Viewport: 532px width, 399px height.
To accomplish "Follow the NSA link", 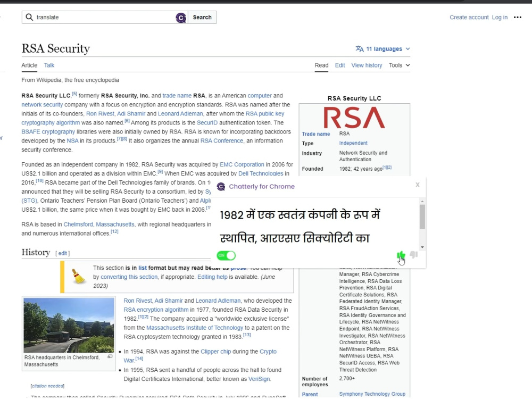I will pyautogui.click(x=72, y=141).
